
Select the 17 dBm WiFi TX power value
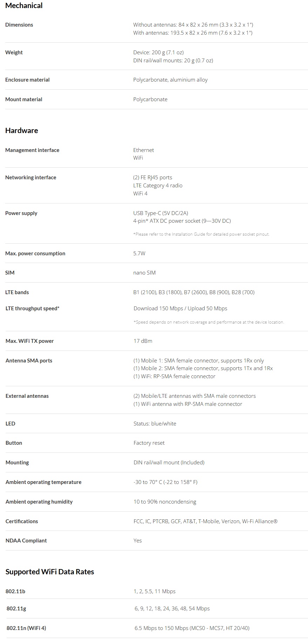coord(143,341)
